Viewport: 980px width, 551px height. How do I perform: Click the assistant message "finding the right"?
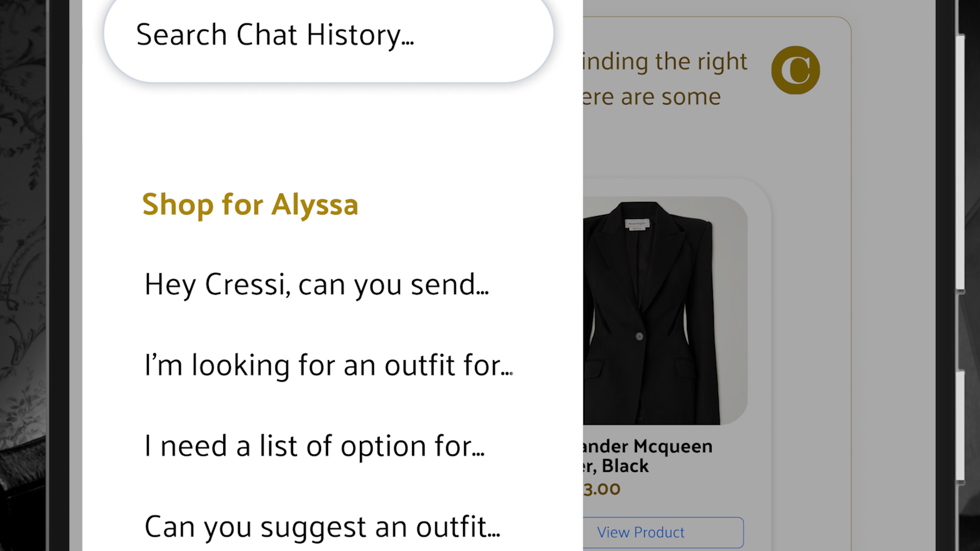pos(665,61)
